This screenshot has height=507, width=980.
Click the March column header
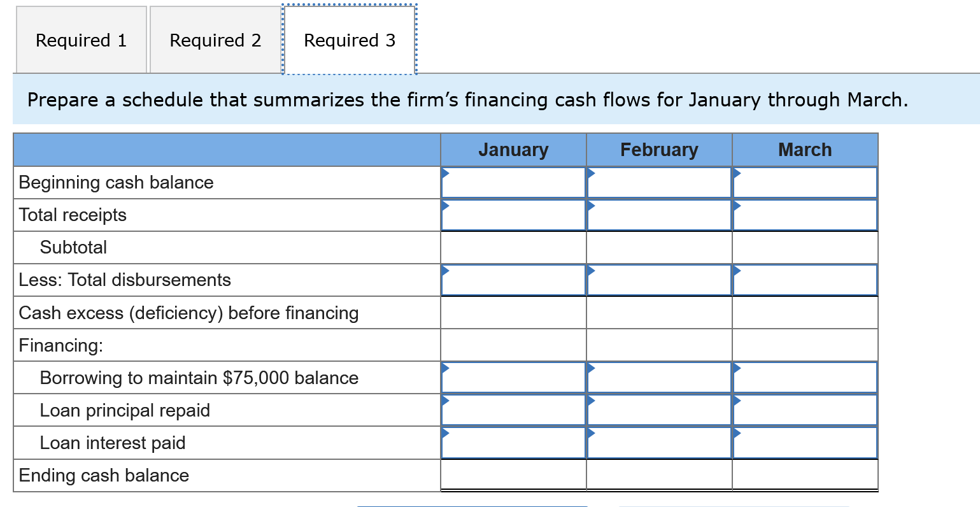coord(805,149)
